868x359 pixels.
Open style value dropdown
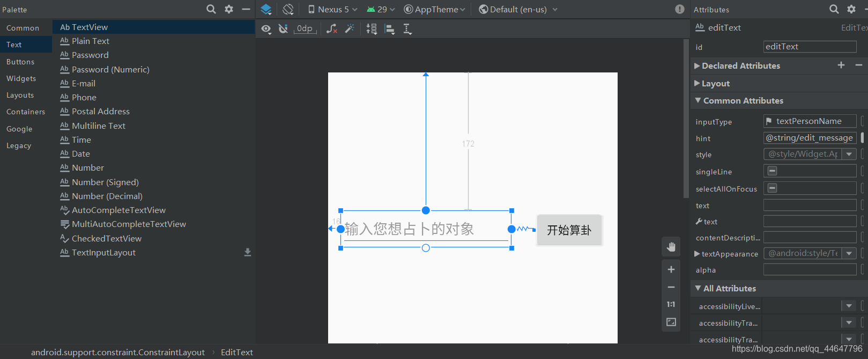(x=849, y=154)
